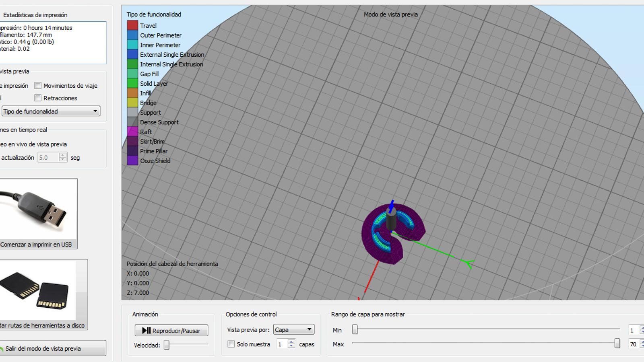This screenshot has width=644, height=362.
Task: Click the Reproducir/Pausar button
Action: pyautogui.click(x=171, y=330)
